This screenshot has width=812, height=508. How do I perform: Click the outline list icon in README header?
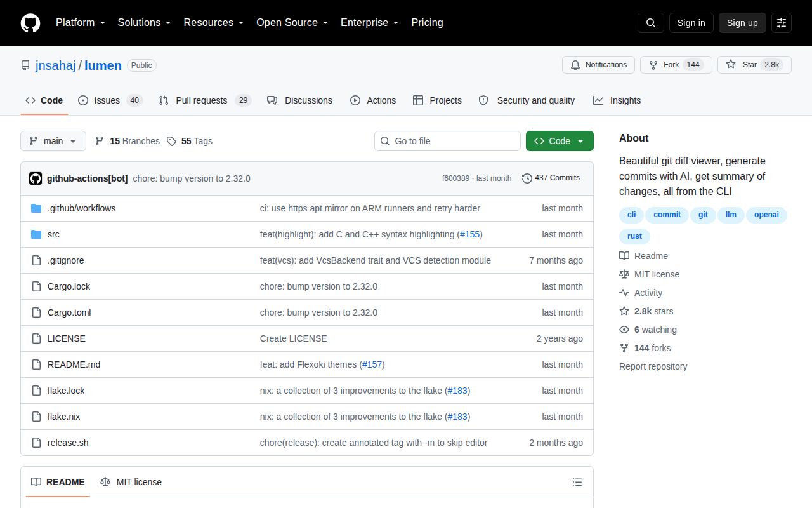coord(577,482)
